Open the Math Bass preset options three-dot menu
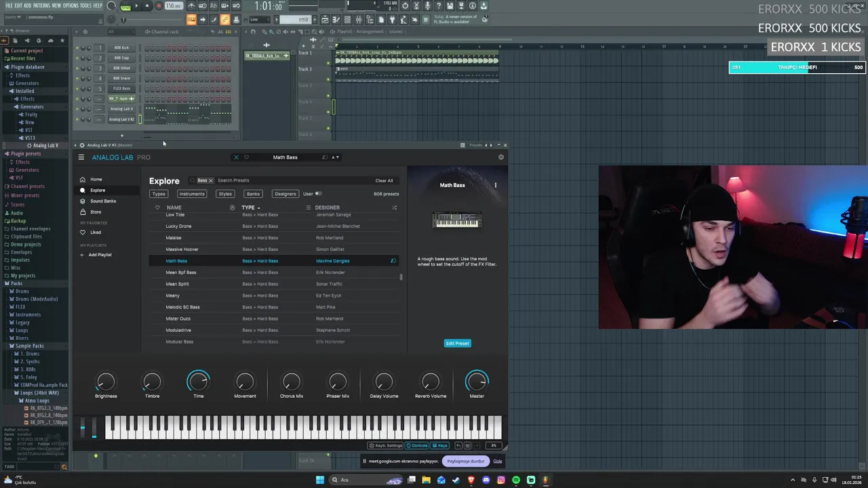The width and height of the screenshot is (868, 488). [x=495, y=185]
